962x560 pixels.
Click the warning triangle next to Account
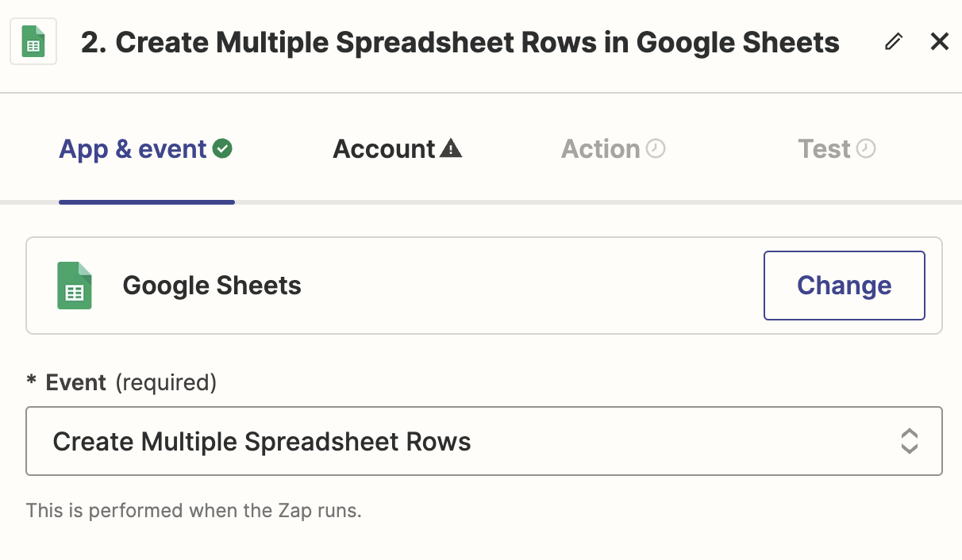[x=451, y=148]
